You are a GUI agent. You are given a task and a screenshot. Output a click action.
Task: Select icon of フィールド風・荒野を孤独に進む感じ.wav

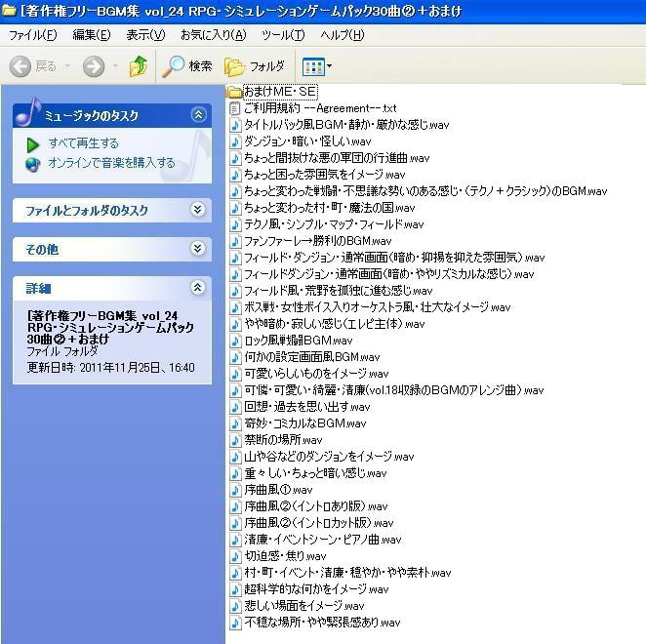coord(235,291)
